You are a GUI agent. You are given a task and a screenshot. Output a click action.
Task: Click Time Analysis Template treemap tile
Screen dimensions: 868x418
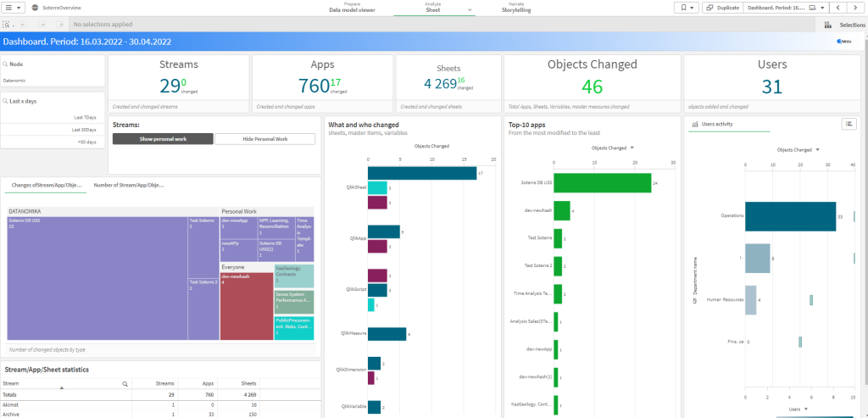(304, 239)
